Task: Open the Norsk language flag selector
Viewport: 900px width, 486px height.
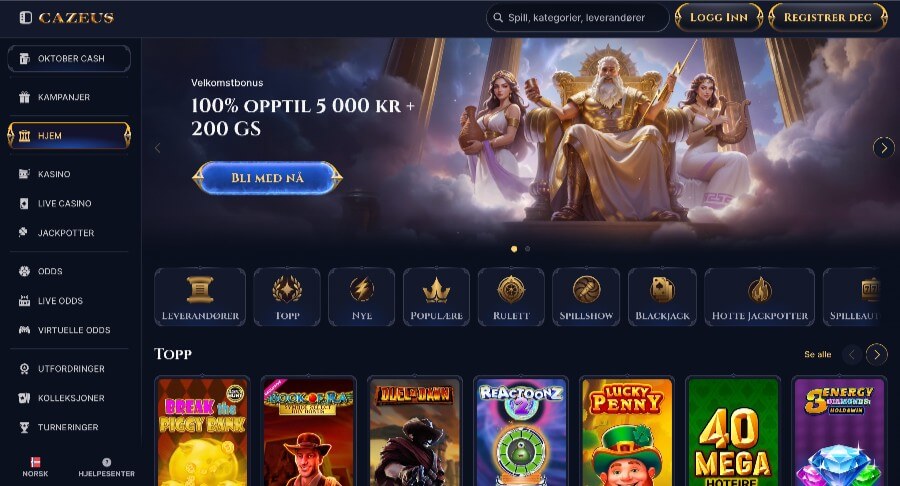Action: pos(35,467)
